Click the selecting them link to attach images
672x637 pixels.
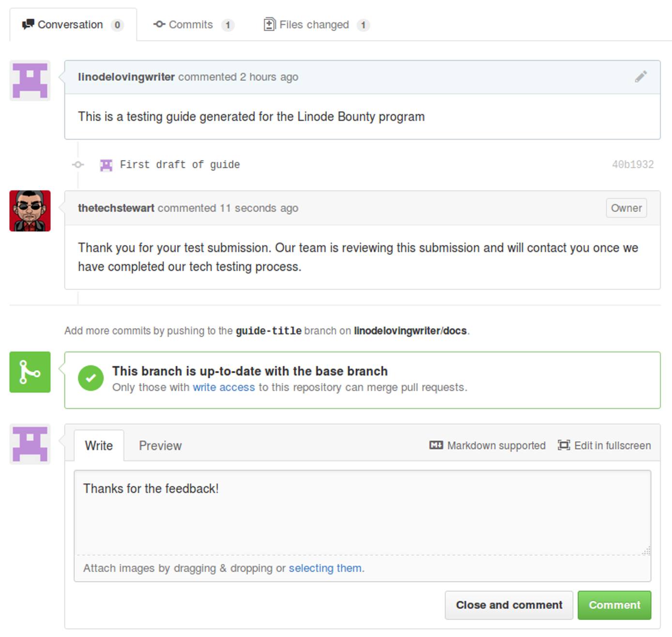click(x=325, y=568)
